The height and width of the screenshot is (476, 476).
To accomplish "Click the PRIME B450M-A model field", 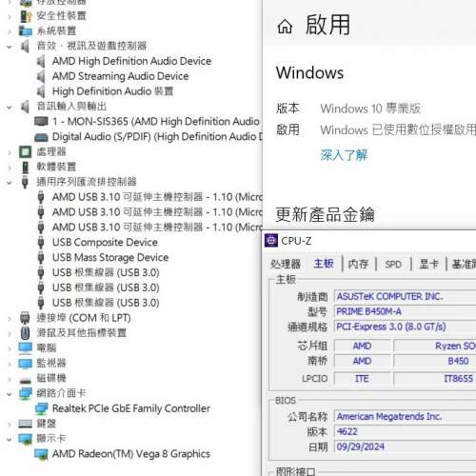I will [406, 311].
